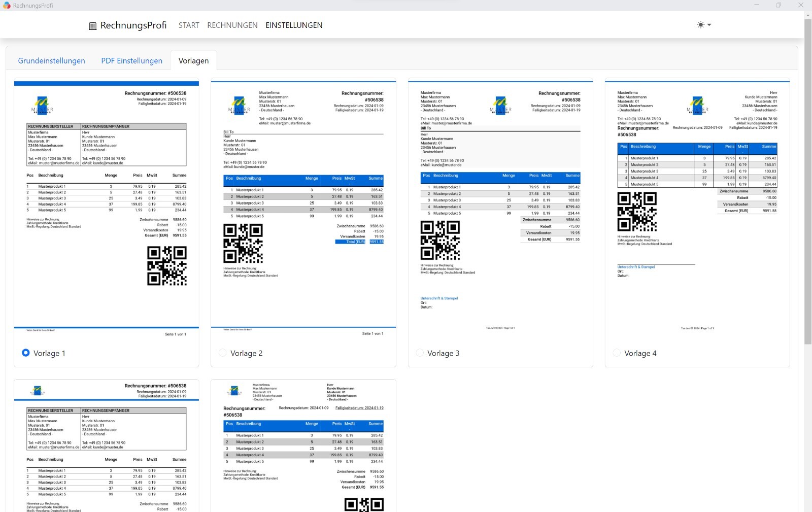Viewport: 812px width, 512px height.
Task: Click the Vorlage 3 invoice preview thumbnail
Action: (x=500, y=209)
